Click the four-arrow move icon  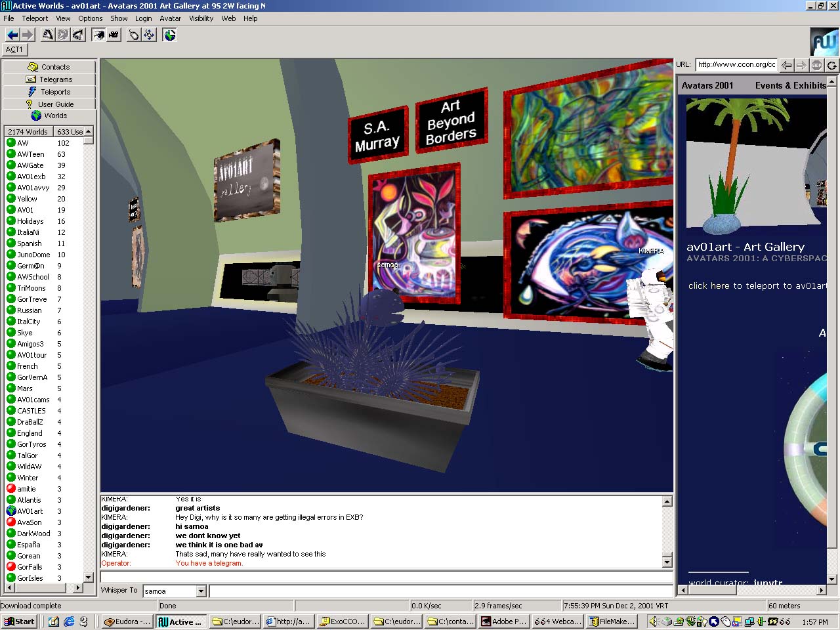[x=150, y=35]
